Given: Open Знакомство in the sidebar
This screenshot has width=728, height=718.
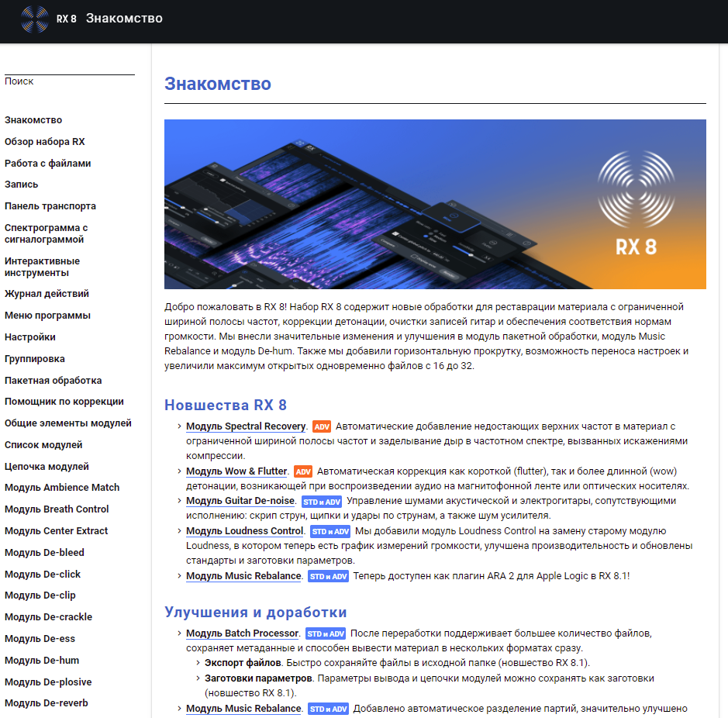Looking at the screenshot, I should pos(33,120).
